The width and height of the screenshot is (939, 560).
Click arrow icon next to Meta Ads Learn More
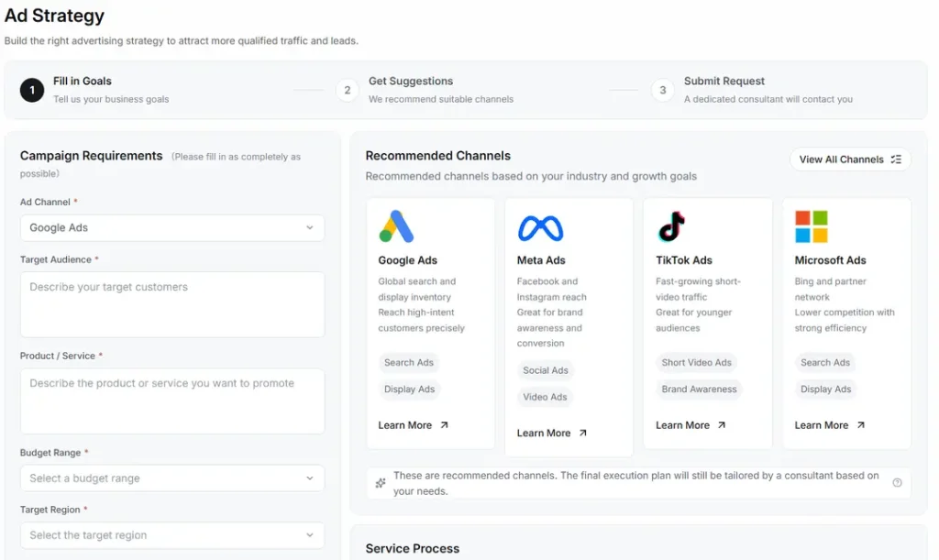click(x=582, y=433)
